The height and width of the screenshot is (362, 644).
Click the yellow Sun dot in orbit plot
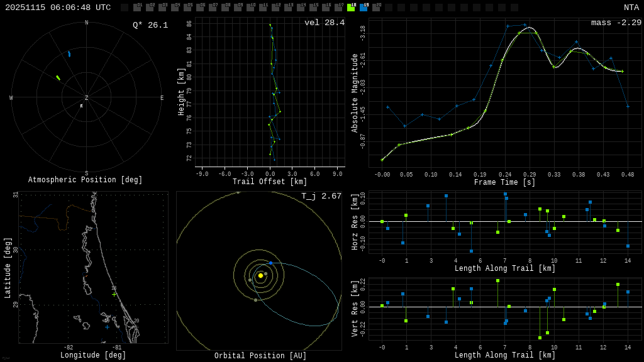(260, 275)
